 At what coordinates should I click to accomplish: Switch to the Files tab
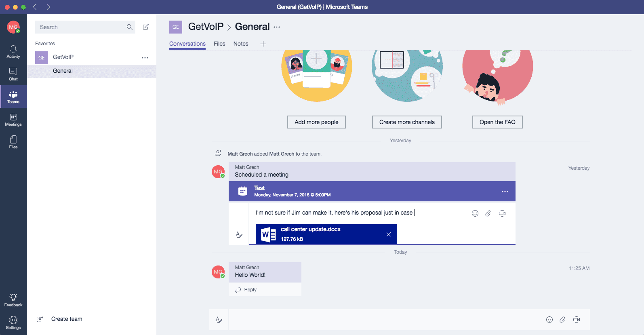(219, 44)
